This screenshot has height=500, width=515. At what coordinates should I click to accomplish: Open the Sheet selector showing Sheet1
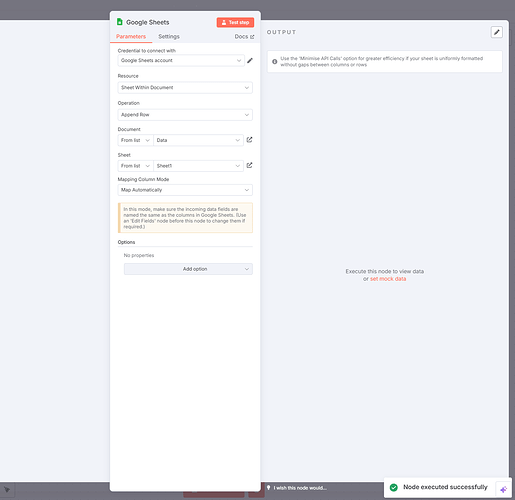tap(198, 166)
